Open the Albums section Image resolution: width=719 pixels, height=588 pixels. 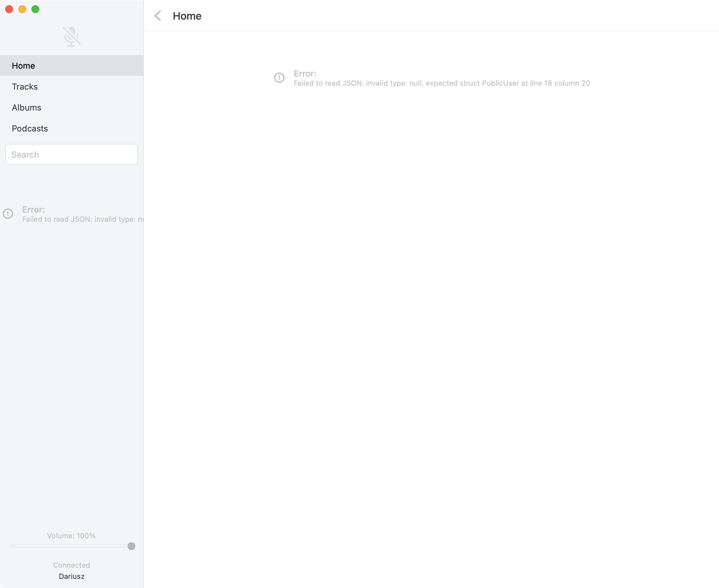pyautogui.click(x=26, y=108)
